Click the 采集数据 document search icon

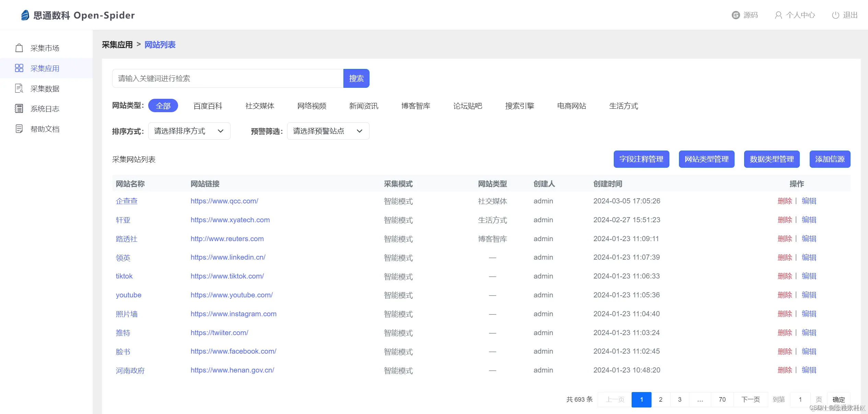(x=19, y=88)
